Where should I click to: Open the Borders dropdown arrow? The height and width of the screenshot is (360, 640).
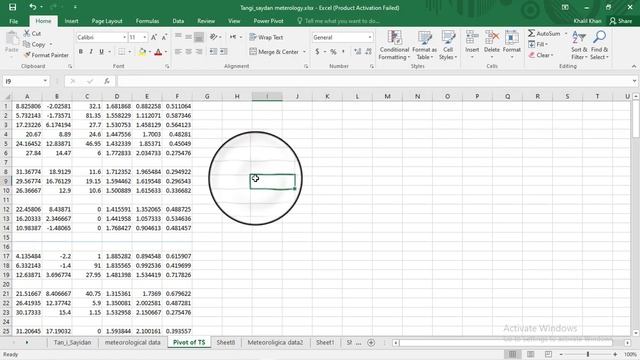(130, 52)
